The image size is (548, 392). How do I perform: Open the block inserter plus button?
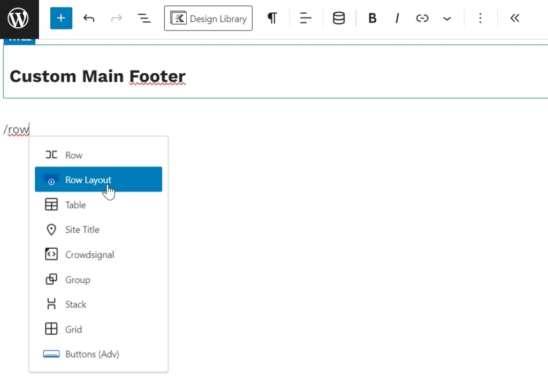point(61,19)
